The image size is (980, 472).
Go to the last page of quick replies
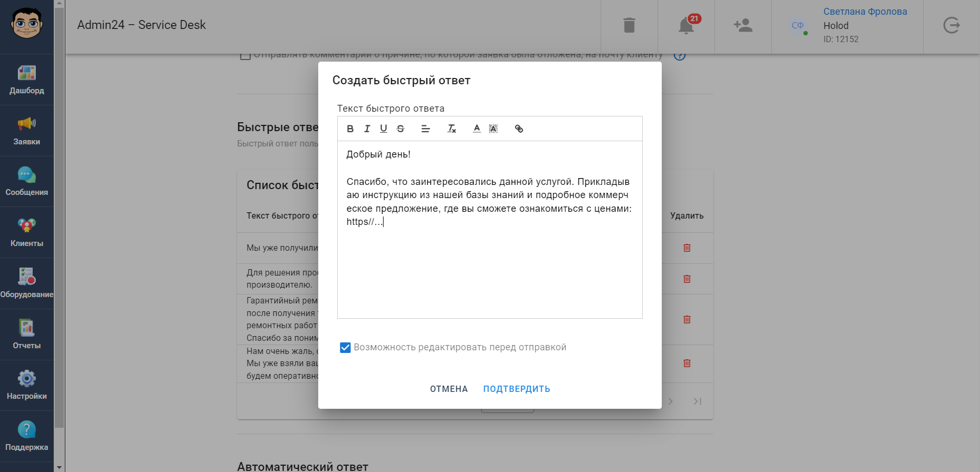[x=698, y=401]
